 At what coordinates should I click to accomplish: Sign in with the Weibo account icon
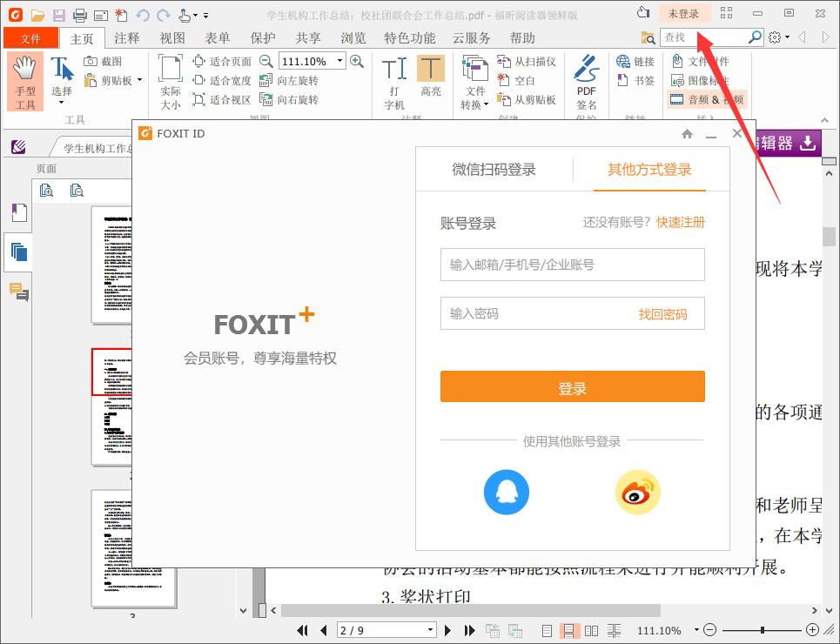coord(637,492)
